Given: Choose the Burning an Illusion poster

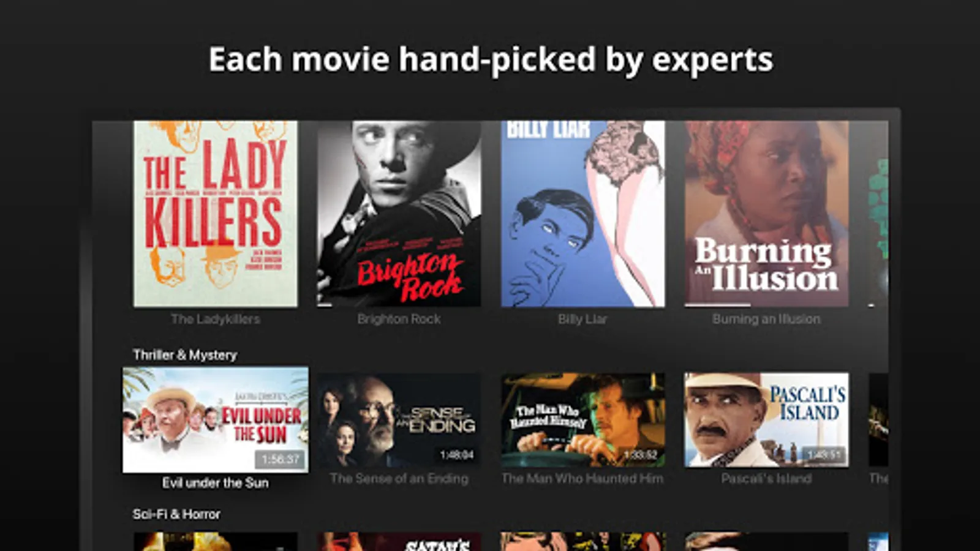Looking at the screenshot, I should coord(766,214).
